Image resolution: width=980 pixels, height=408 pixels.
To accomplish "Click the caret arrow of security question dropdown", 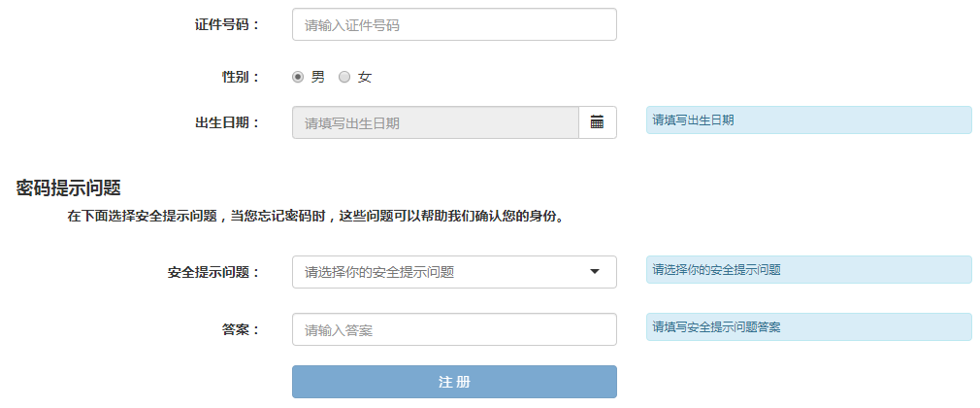I will pyautogui.click(x=595, y=272).
